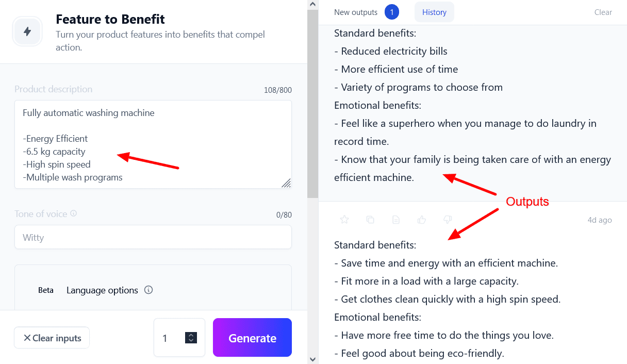Click the info icon beside Language options
Viewport: 627px width, 364px height.
(148, 290)
